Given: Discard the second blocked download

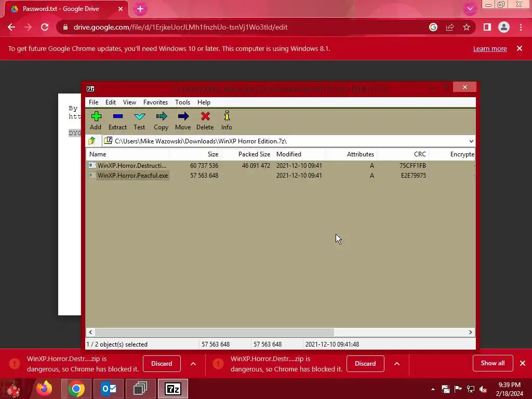Looking at the screenshot, I should point(365,363).
